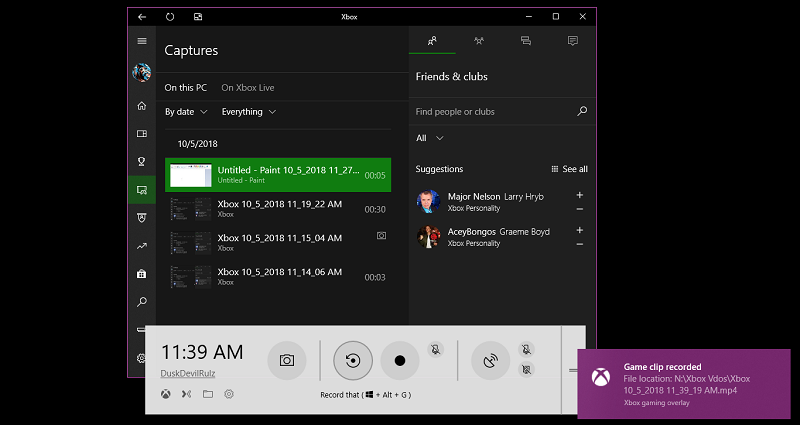
Task: Switch to the Parties tab
Action: pyautogui.click(x=479, y=41)
